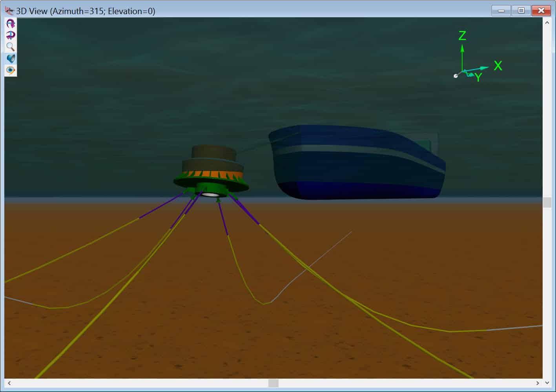Click the horizontal scrollbar thumb
Viewport: 556px width, 392px height.
[x=273, y=383]
